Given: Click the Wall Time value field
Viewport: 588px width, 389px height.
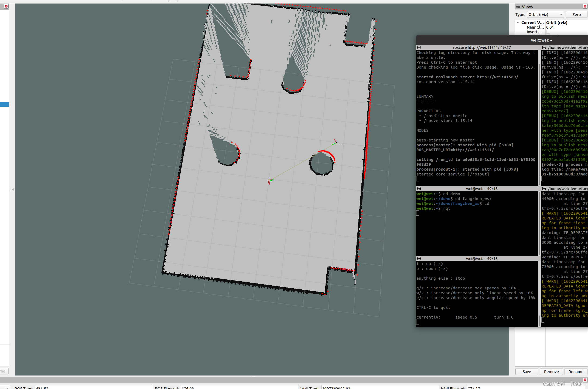Looking at the screenshot, I should (x=380, y=387).
